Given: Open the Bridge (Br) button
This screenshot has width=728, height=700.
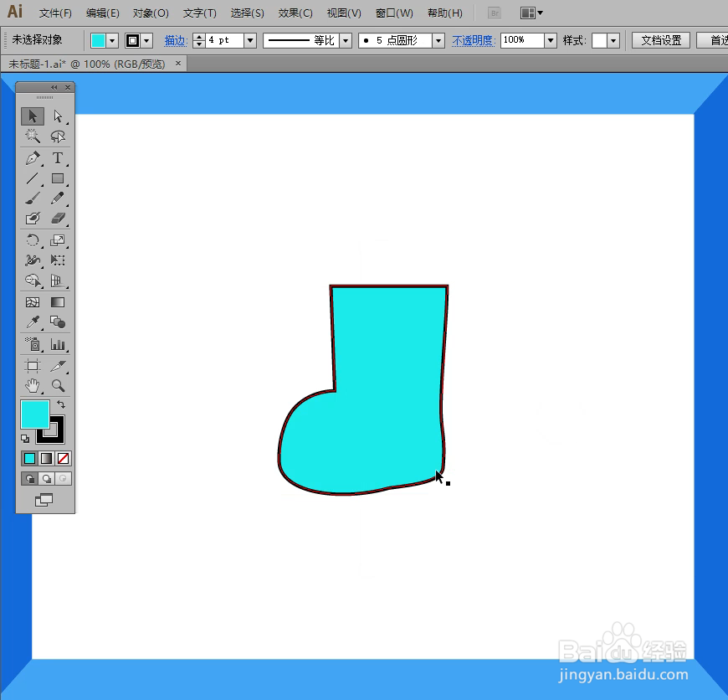Looking at the screenshot, I should point(495,13).
